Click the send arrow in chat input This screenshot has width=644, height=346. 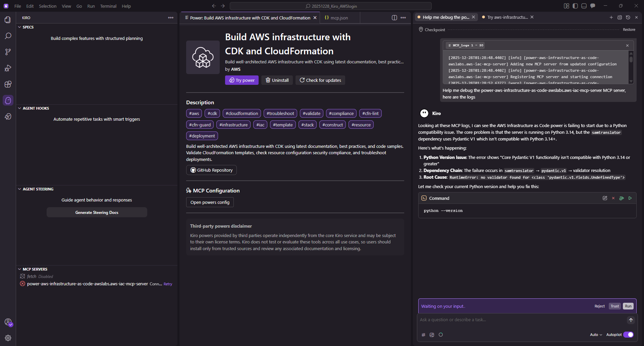[x=631, y=320]
